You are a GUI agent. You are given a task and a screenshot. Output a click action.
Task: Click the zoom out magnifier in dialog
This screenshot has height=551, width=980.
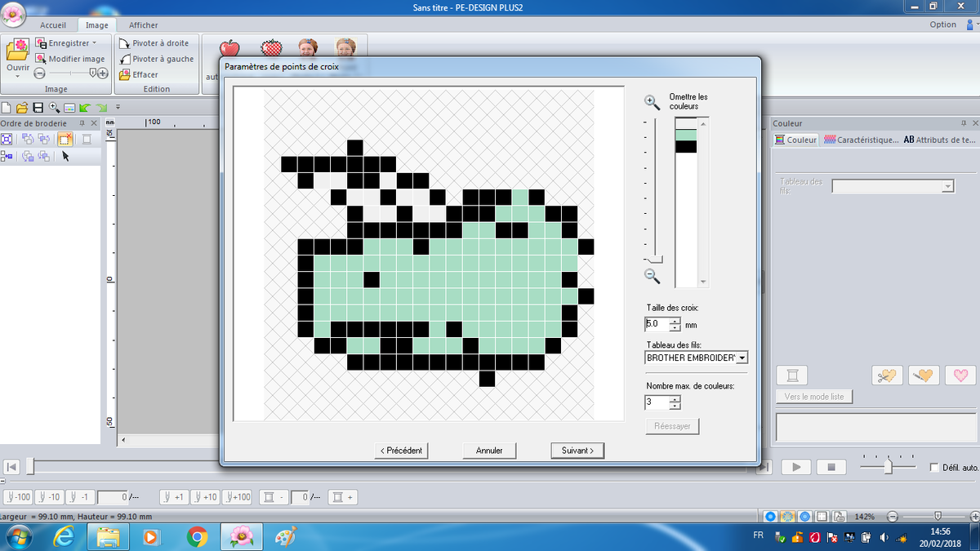(652, 276)
